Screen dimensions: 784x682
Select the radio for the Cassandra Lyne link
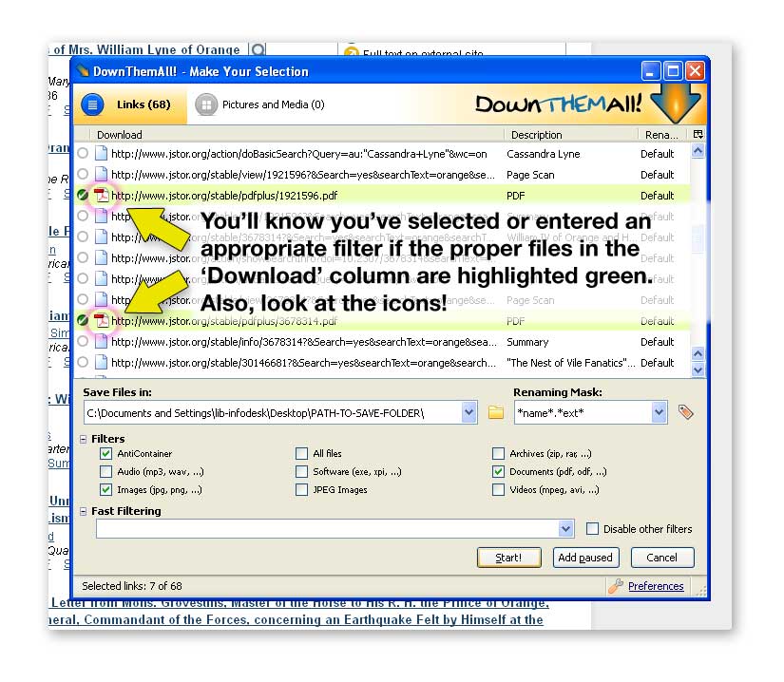tap(83, 153)
